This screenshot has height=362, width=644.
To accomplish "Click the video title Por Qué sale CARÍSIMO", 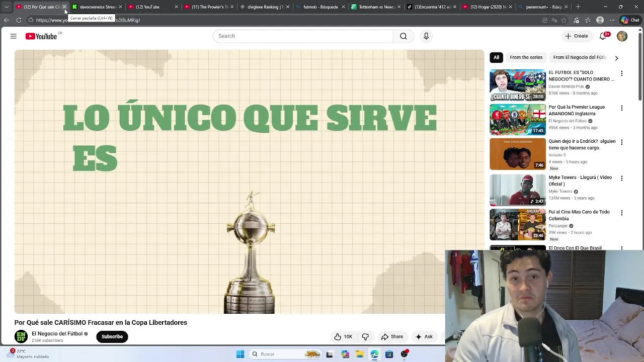I will click(101, 323).
